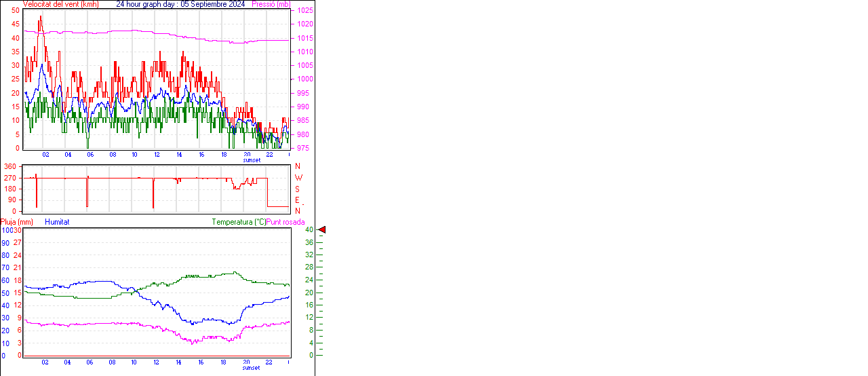Select the "Velocitat del vent (kmh)" axis title
The width and height of the screenshot is (868, 376).
pos(60,4)
